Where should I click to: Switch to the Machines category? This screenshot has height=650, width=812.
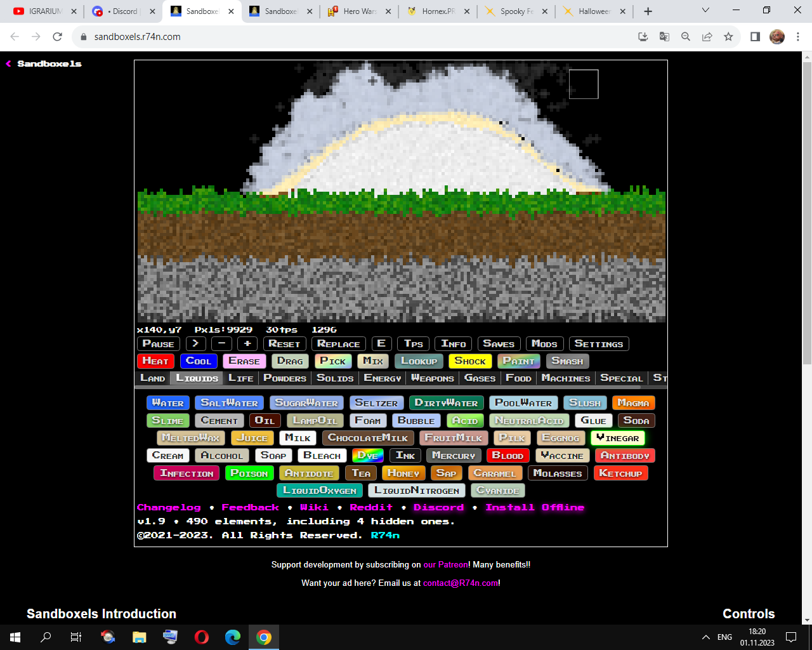click(566, 378)
